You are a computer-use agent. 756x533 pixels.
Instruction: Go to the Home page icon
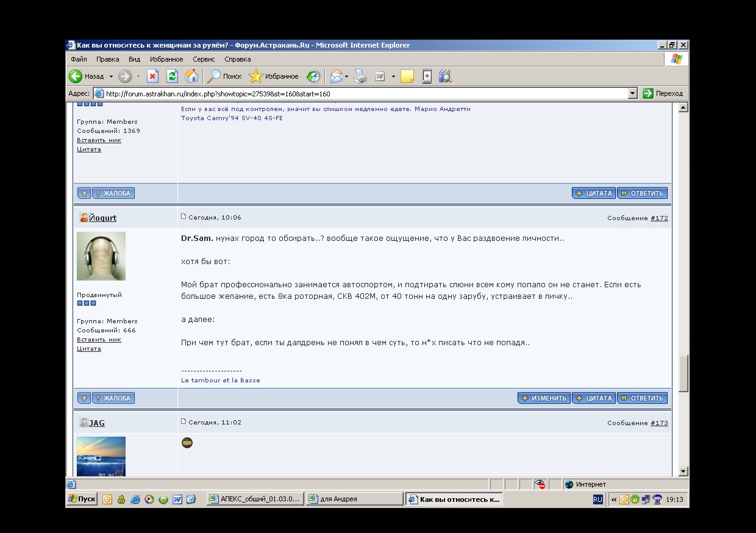click(191, 76)
